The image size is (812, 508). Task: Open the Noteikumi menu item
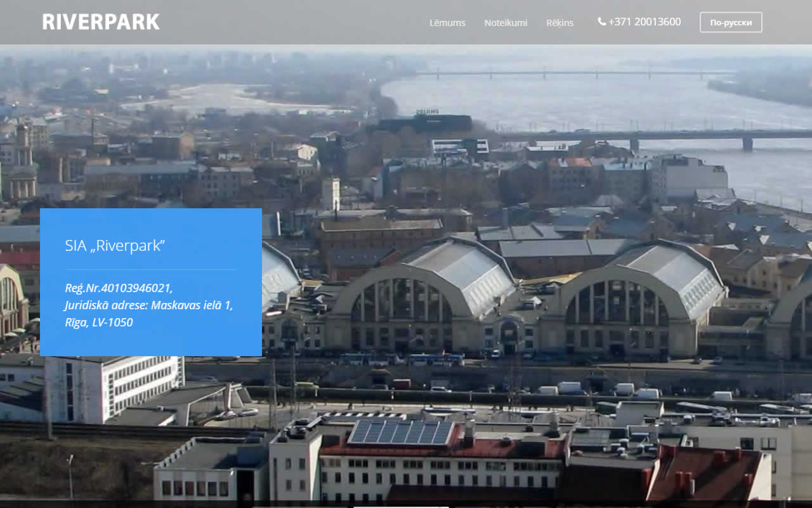(506, 22)
